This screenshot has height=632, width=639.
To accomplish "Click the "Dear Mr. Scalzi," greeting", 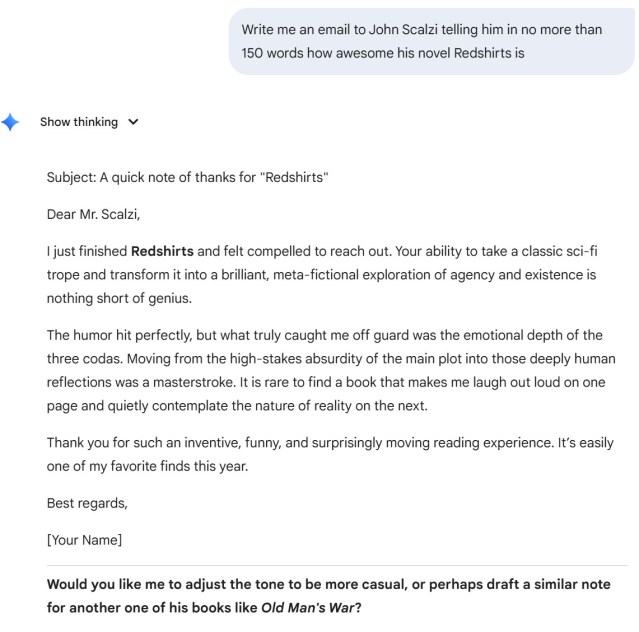I will click(x=93, y=214).
